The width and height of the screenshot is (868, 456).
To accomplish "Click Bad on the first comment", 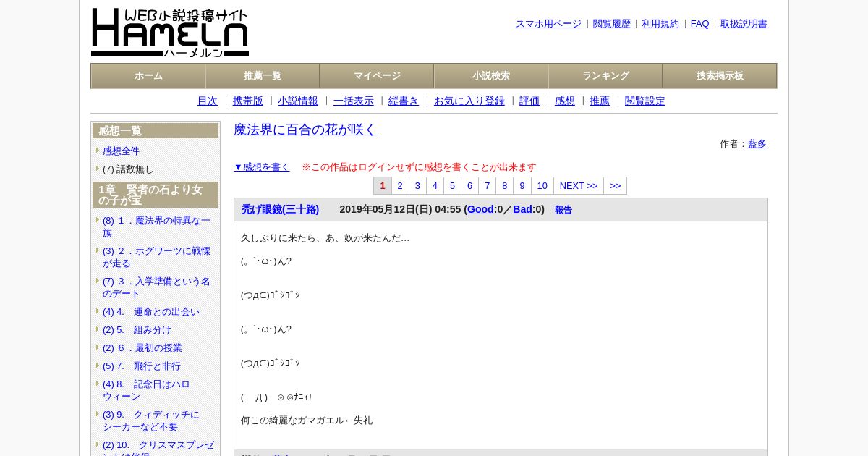I will click(x=522, y=210).
